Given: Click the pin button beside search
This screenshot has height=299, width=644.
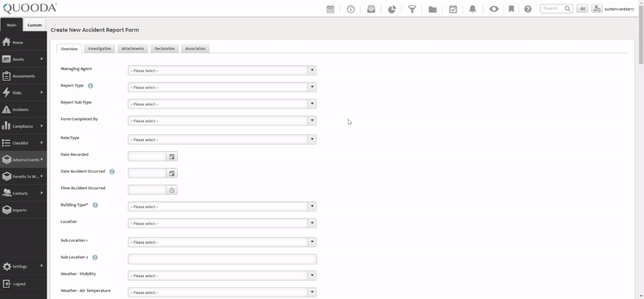Looking at the screenshot, I should (582, 9).
